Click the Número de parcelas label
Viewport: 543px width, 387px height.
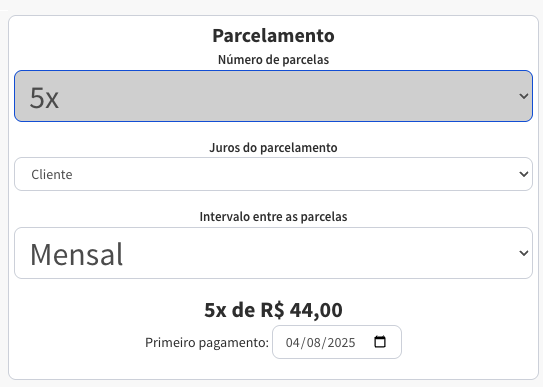coord(273,60)
